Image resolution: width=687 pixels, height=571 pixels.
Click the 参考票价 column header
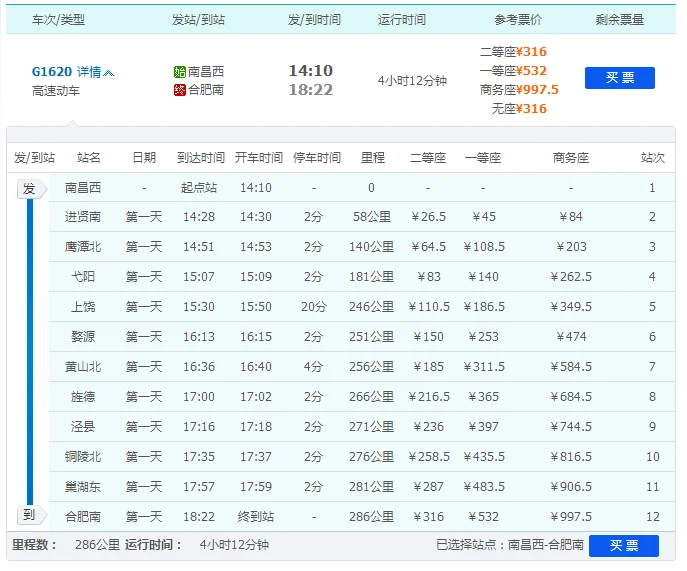pyautogui.click(x=518, y=20)
